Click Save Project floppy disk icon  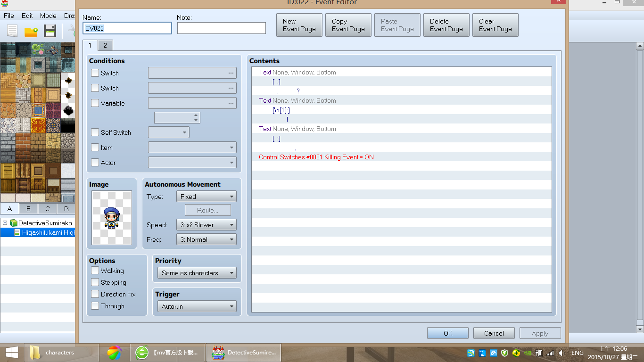pyautogui.click(x=50, y=31)
